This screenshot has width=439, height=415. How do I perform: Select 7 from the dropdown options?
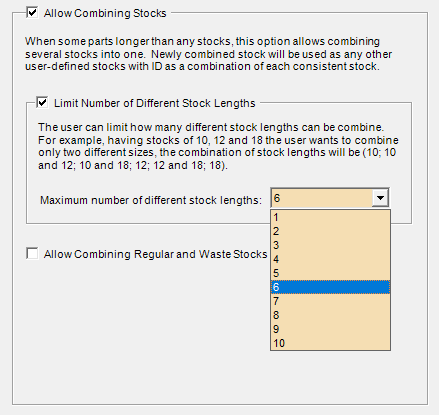point(330,301)
